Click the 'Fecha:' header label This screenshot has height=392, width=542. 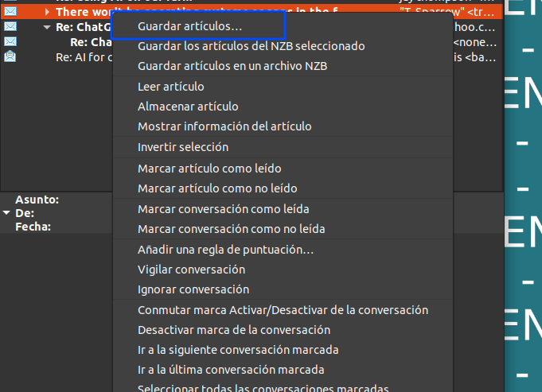pyautogui.click(x=33, y=227)
